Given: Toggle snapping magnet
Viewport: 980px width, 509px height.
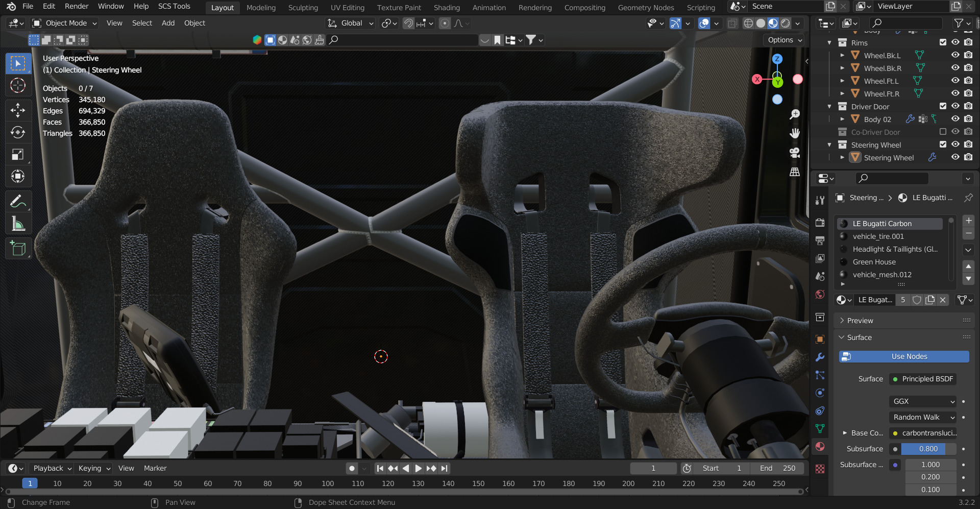Looking at the screenshot, I should [x=408, y=23].
